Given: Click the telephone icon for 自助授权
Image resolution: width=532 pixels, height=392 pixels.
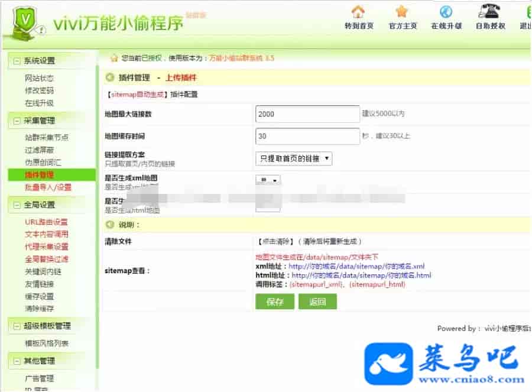Looking at the screenshot, I should (x=489, y=12).
